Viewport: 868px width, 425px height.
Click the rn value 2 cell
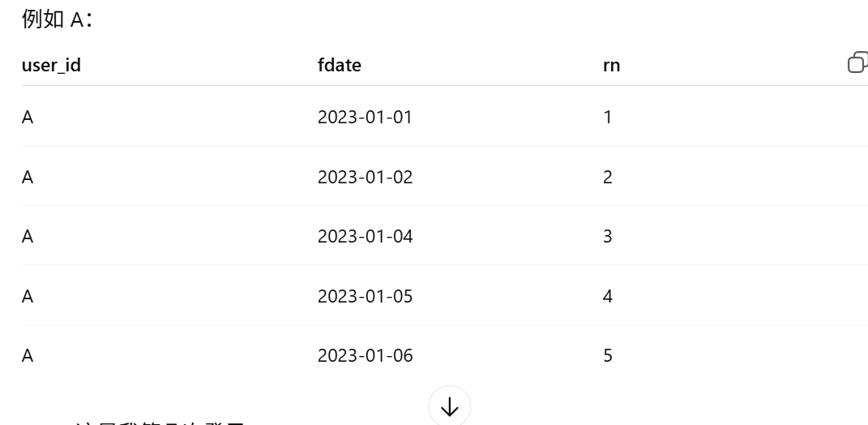[x=608, y=177]
